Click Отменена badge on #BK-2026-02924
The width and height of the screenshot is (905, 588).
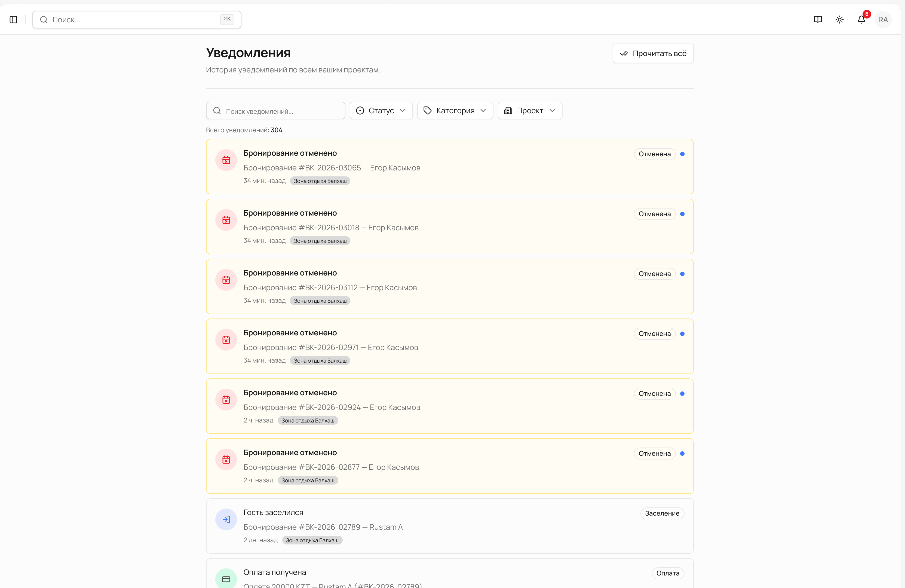tap(654, 394)
